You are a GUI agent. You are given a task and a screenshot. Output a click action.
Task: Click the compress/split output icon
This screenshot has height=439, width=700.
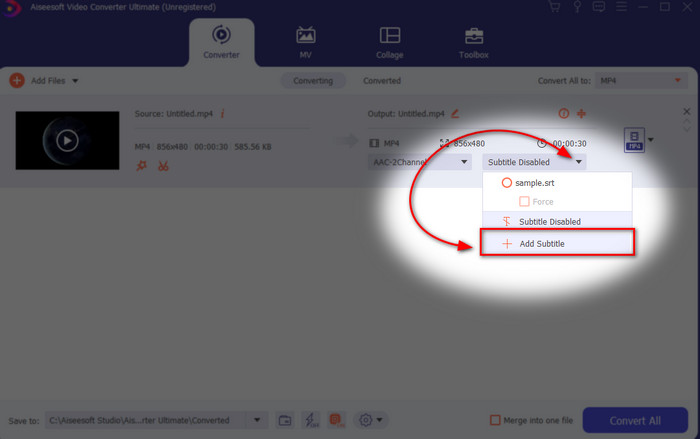pyautogui.click(x=581, y=113)
